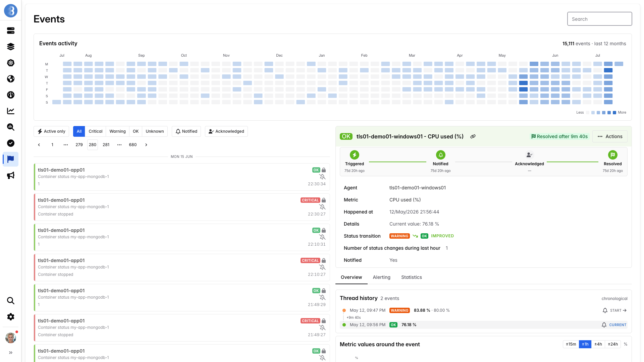Click the Resolved after 9m 40s badge
The width and height of the screenshot is (644, 362).
tap(559, 136)
